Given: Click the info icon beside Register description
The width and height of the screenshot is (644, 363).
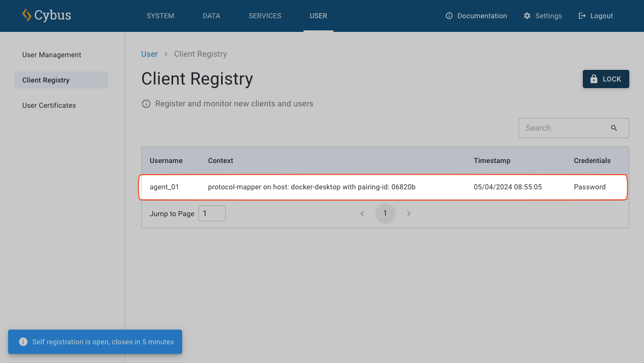Looking at the screenshot, I should 146,104.
